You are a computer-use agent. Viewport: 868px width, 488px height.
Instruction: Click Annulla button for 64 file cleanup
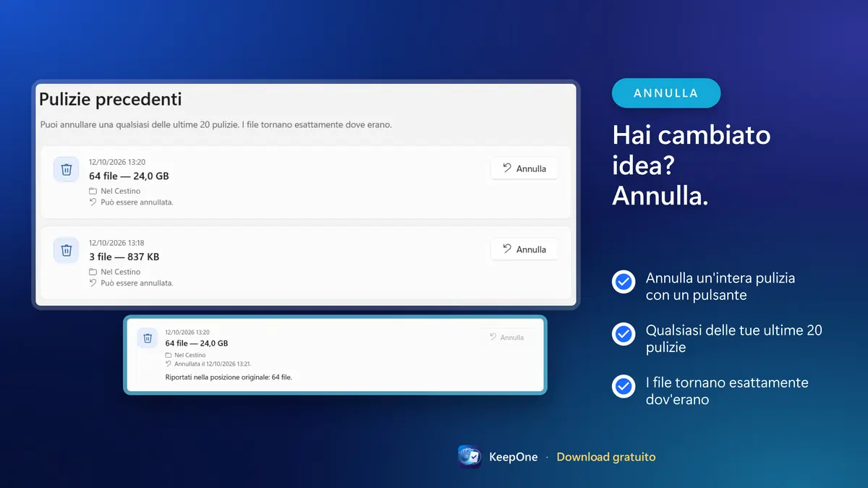524,168
